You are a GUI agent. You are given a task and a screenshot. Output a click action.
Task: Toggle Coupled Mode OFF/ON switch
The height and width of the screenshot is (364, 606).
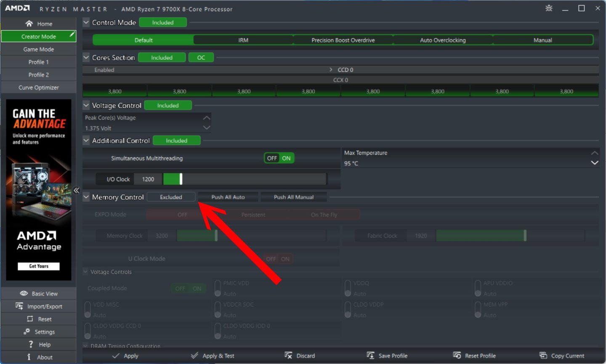[x=189, y=288]
